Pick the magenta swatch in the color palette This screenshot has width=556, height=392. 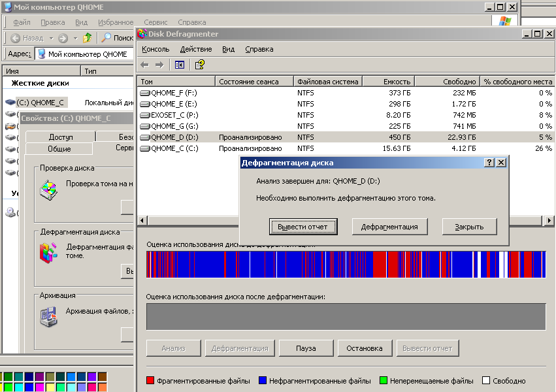(40, 387)
